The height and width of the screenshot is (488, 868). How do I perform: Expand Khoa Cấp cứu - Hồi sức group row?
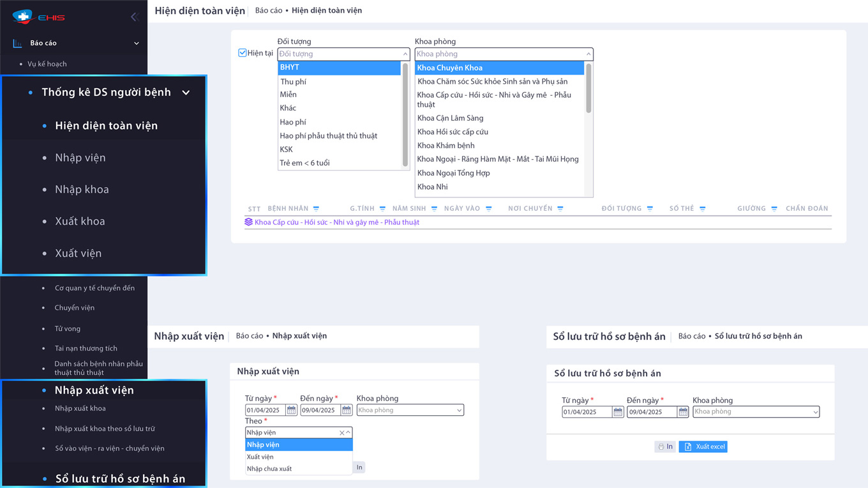337,222
